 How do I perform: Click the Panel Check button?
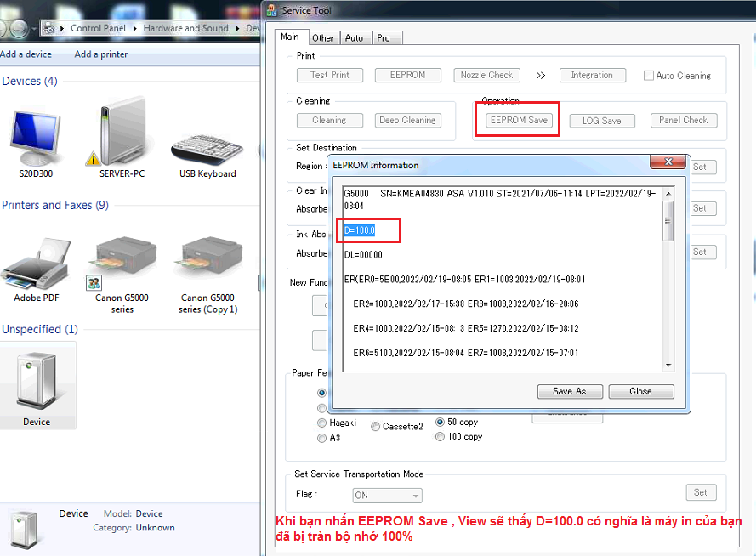[684, 121]
